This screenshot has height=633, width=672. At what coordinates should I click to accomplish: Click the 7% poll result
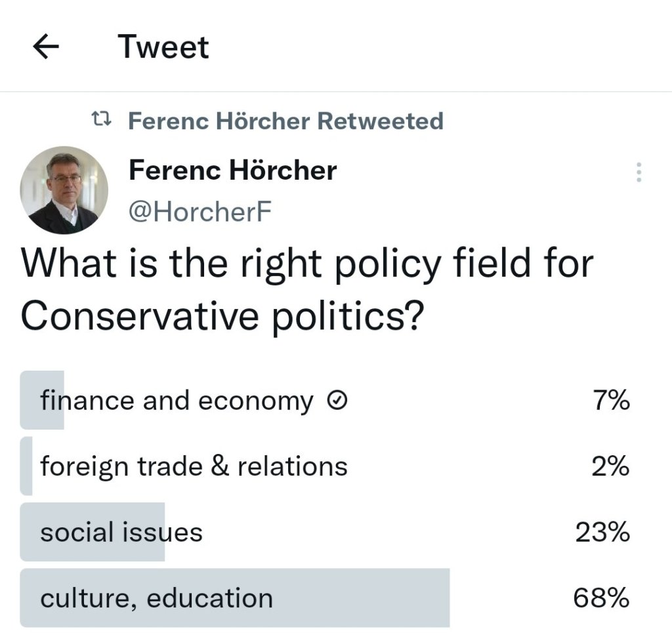point(610,401)
